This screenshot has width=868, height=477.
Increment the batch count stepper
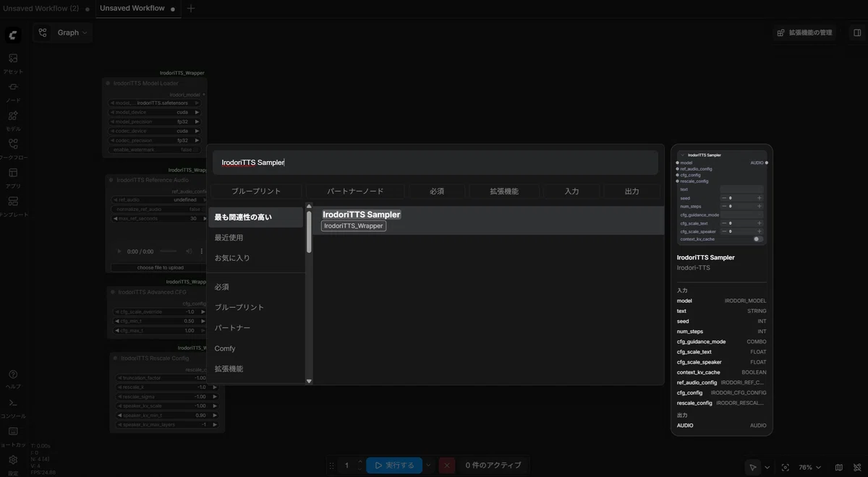pos(359,462)
